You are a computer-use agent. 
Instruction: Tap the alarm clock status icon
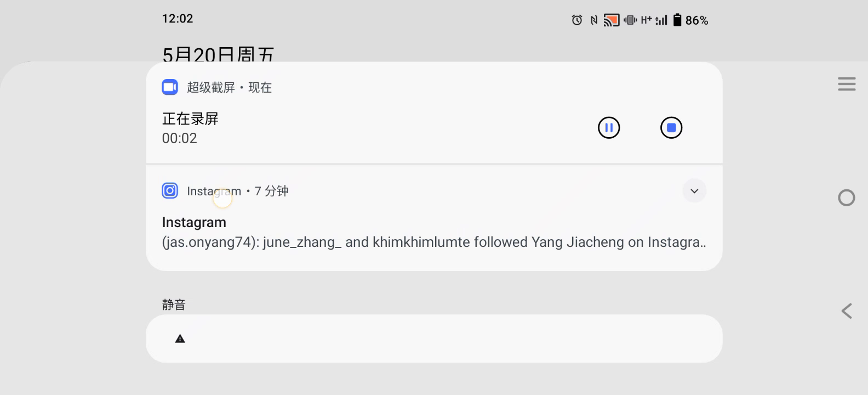pos(576,20)
